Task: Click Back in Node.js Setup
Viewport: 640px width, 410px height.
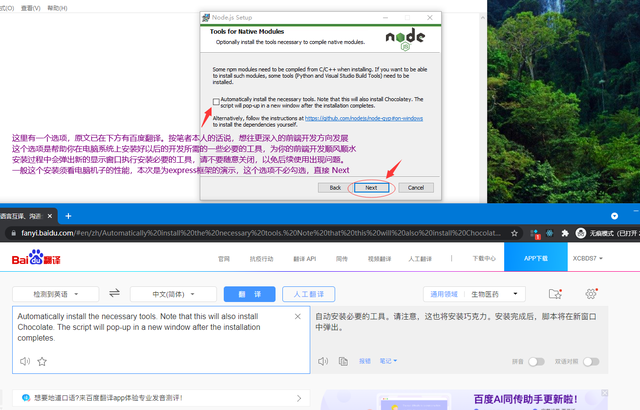Action: (x=335, y=188)
